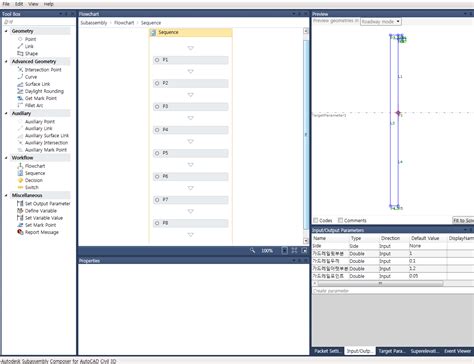Choose the Fillet Arc tool
Screen dimensions: 474x364
[34, 105]
